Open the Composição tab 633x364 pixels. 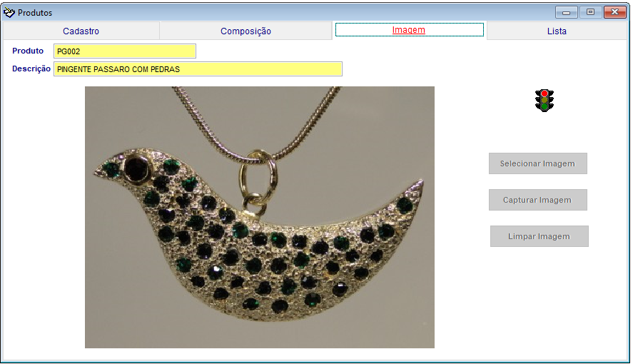[245, 31]
